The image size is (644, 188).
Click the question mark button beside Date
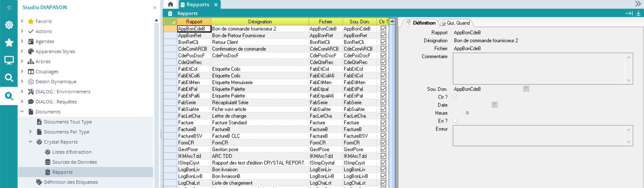tap(494, 105)
